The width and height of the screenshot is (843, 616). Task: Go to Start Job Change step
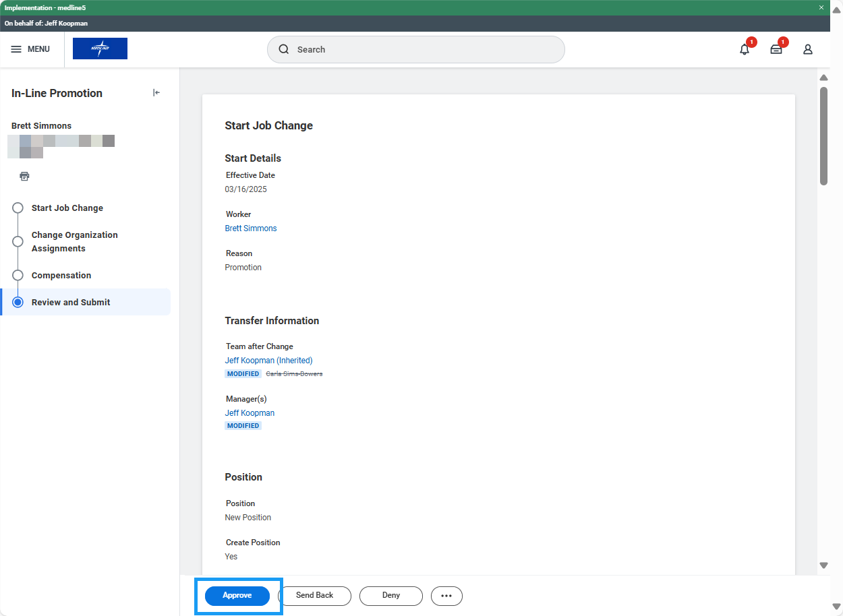[x=67, y=208]
